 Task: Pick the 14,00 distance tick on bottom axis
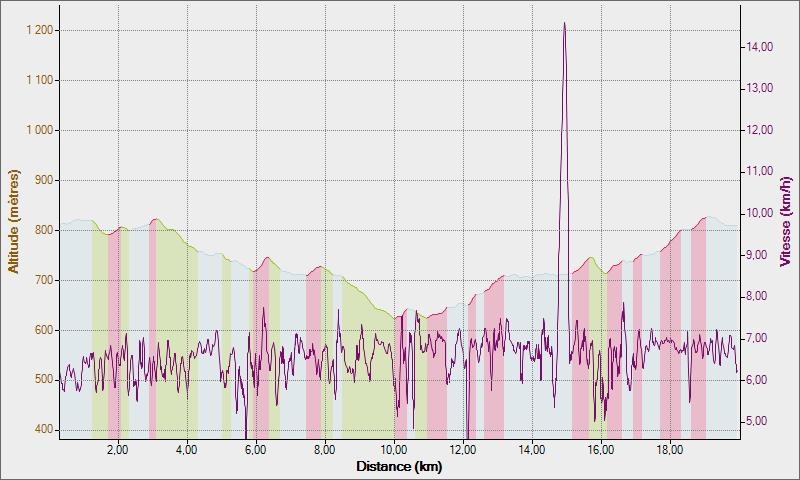pos(532,450)
